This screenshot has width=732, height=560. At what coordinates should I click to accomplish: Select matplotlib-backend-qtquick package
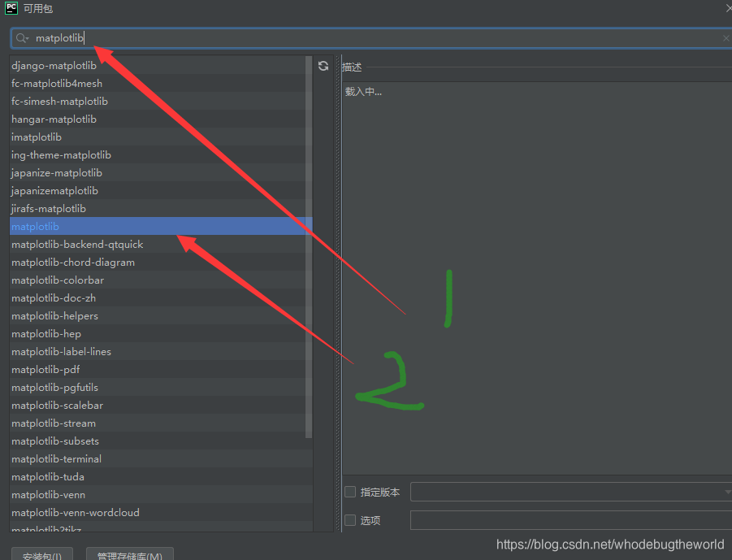[161, 245]
